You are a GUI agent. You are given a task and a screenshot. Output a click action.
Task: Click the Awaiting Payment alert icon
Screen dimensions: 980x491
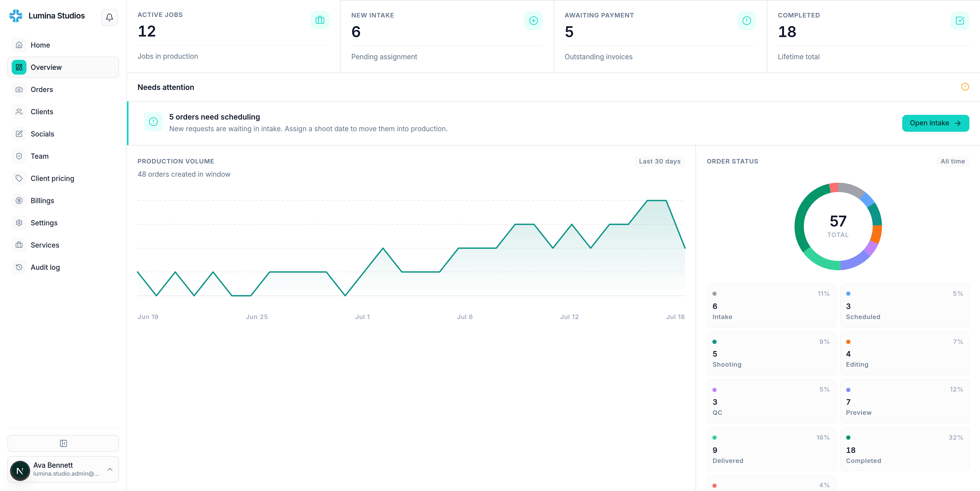(747, 21)
